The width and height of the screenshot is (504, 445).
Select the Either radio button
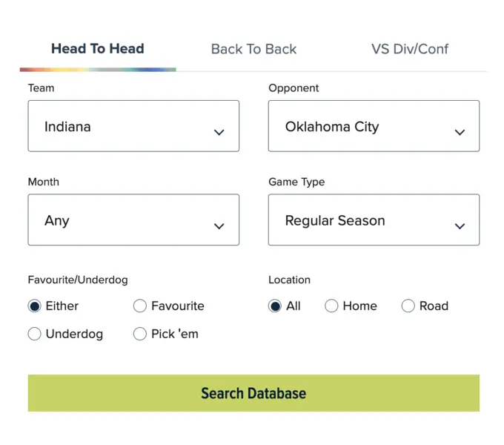[35, 306]
